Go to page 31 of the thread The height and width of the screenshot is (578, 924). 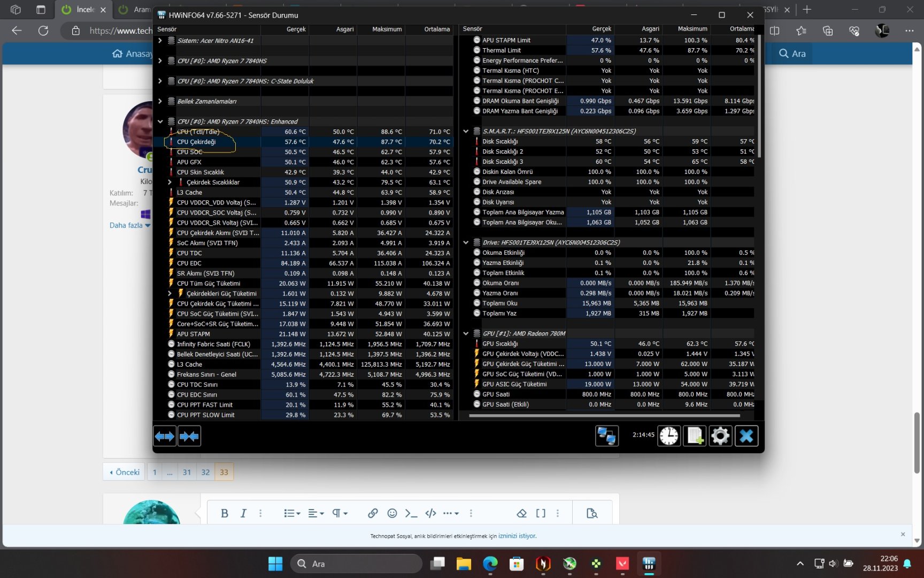187,472
